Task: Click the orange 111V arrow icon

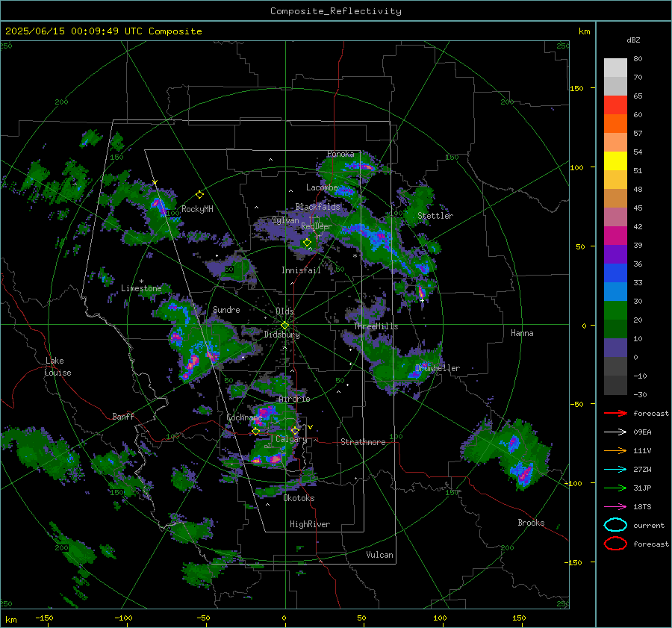Action: 615,450
